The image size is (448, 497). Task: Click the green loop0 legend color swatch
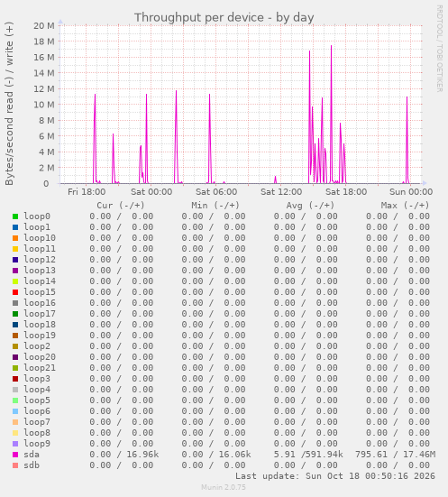click(15, 216)
